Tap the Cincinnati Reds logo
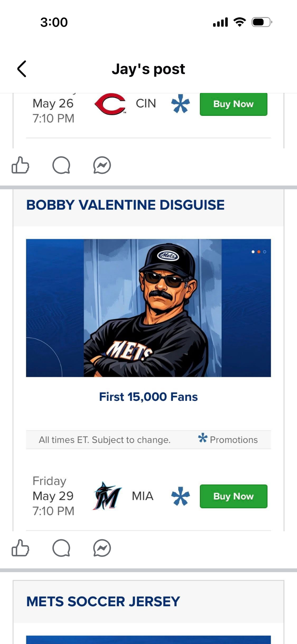Viewport: 297px width, 644px height. pos(110,104)
